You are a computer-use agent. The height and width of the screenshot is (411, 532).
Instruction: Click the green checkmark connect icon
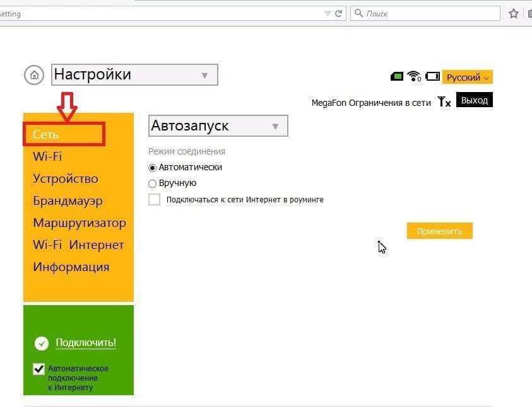42,344
